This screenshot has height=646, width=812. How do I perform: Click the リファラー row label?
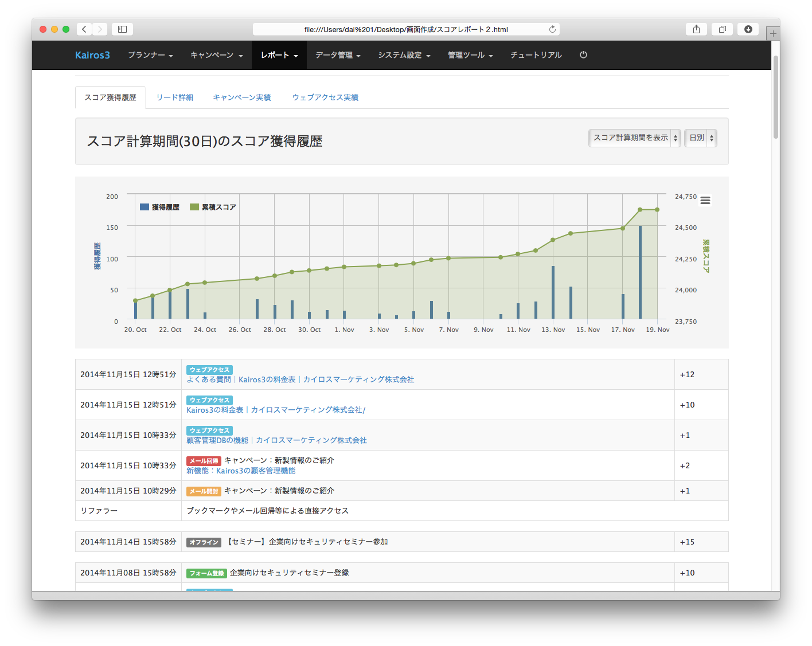tap(99, 511)
